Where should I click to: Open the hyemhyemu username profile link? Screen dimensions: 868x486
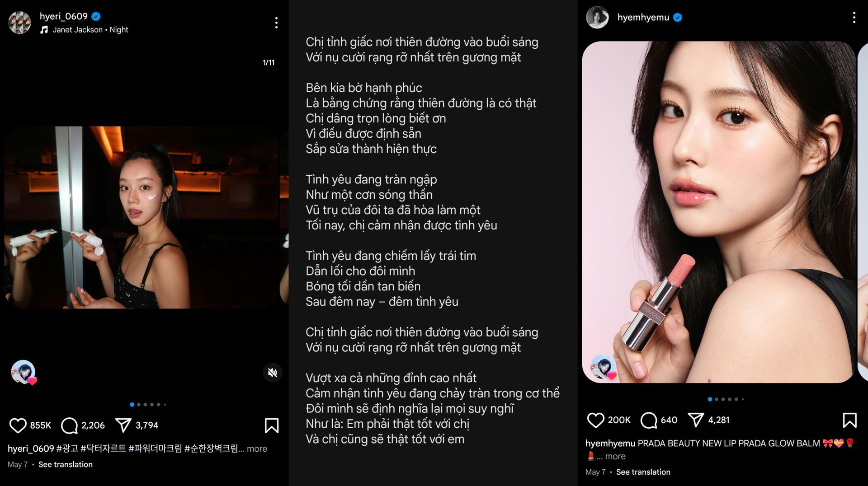(x=643, y=17)
